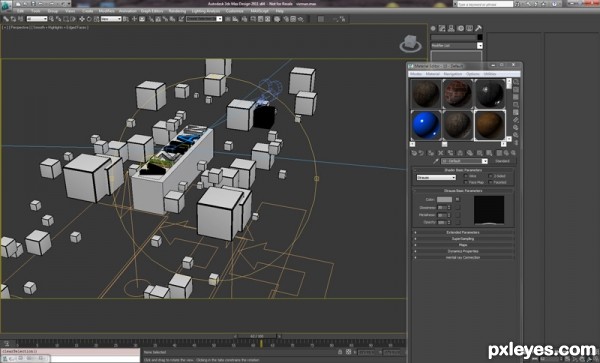The width and height of the screenshot is (600, 363).
Task: Enable the Faceted checkbox
Action: click(490, 182)
